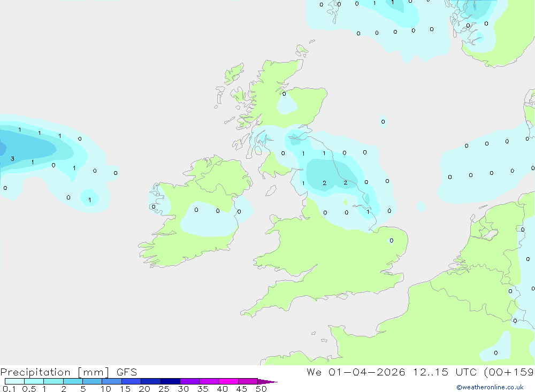Click the date '01-04-2026' in the footer

point(367,372)
